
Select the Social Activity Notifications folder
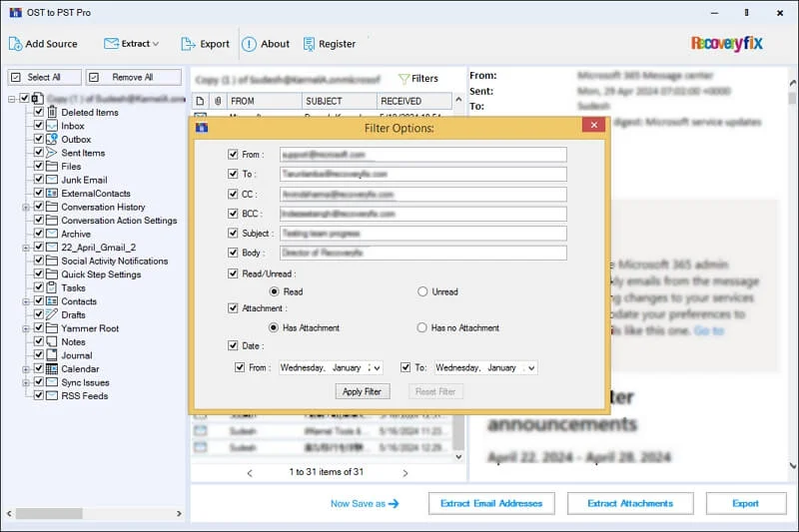coord(115,261)
